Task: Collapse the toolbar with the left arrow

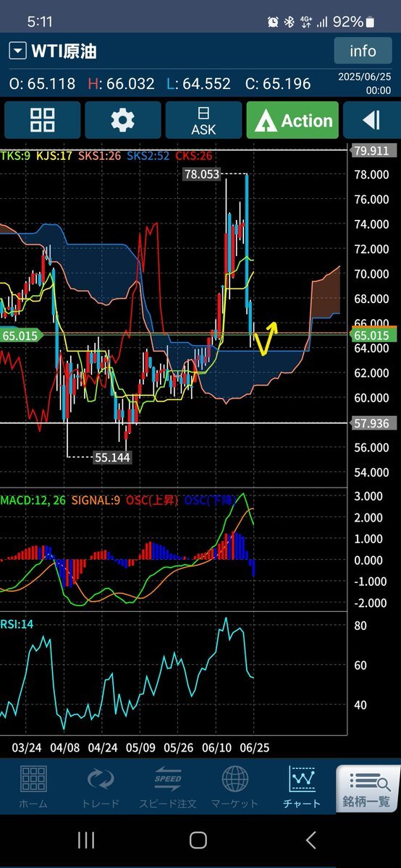Action: pos(372,120)
